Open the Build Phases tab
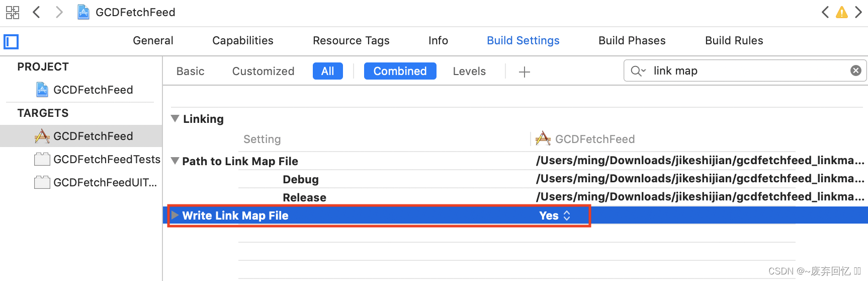The height and width of the screenshot is (281, 868). (632, 41)
